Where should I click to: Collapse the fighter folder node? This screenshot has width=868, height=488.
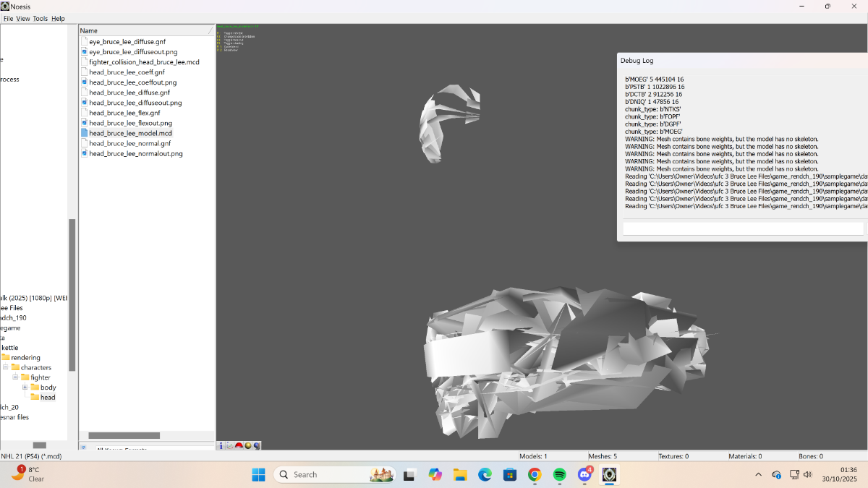pos(15,377)
